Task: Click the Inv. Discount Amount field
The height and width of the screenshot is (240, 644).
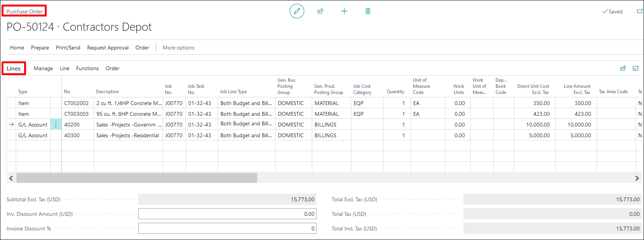Action: point(227,214)
